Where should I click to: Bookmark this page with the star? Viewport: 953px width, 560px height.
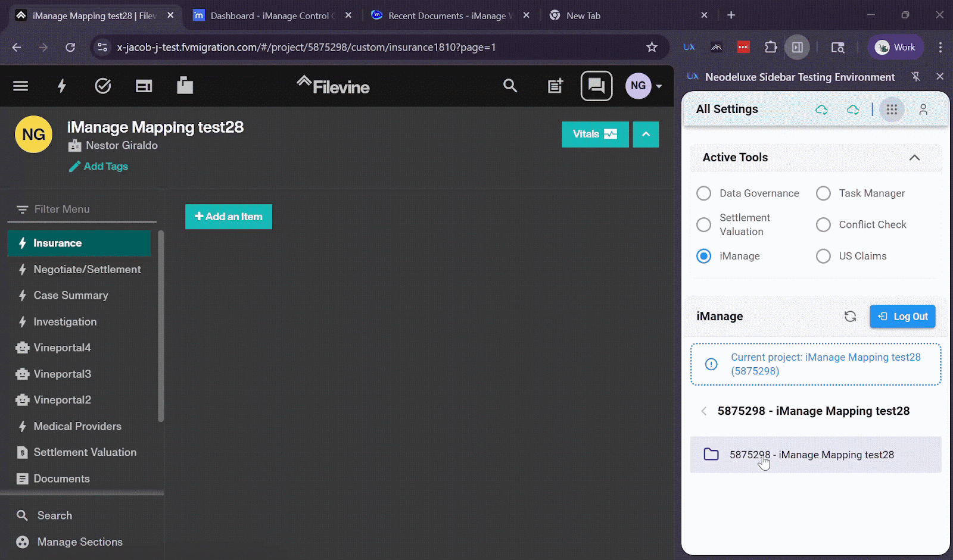point(652,48)
